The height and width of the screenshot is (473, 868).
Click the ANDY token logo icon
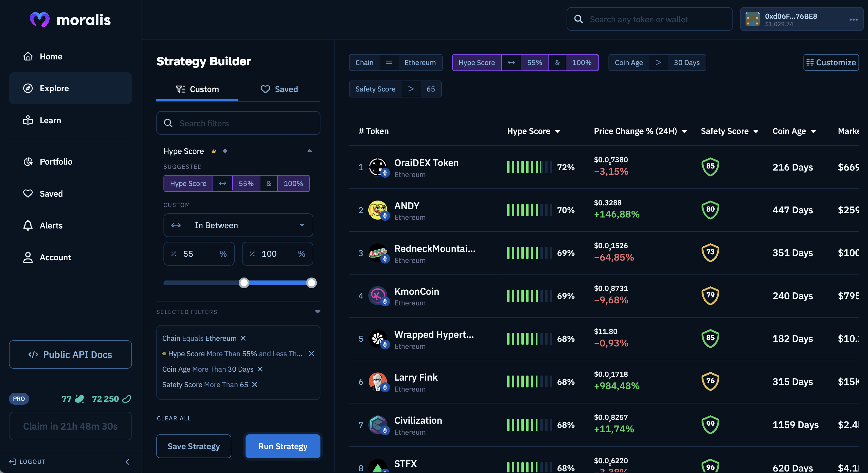point(378,210)
